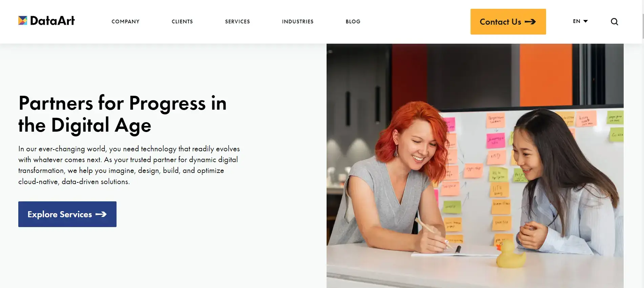Click the DataArt colorful logo icon

tap(23, 21)
